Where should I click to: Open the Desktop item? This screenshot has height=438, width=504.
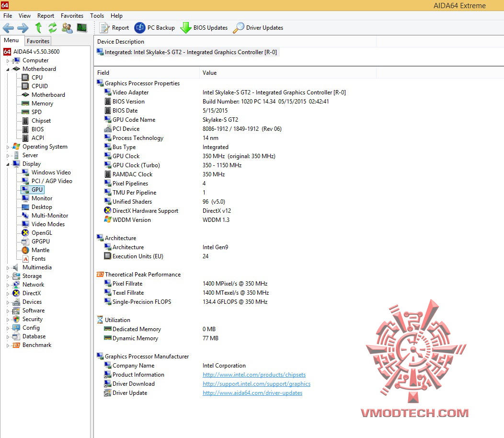(42, 207)
